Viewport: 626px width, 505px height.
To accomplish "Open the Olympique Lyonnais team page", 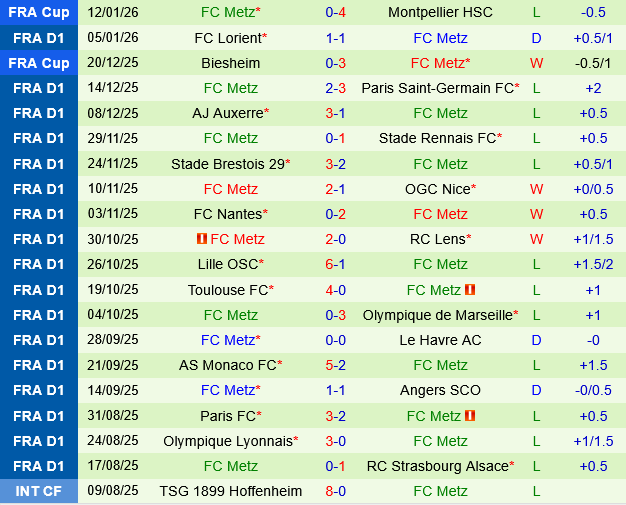I will pos(228,441).
